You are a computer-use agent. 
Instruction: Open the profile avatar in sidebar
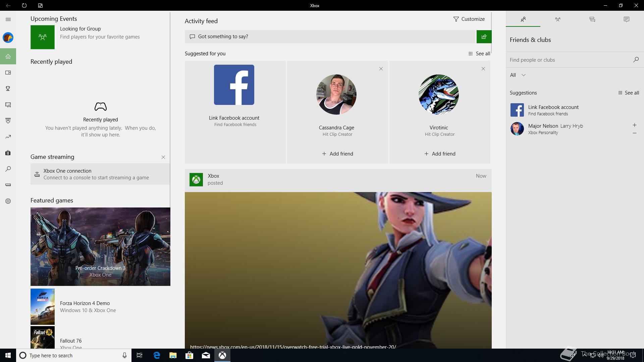point(8,38)
